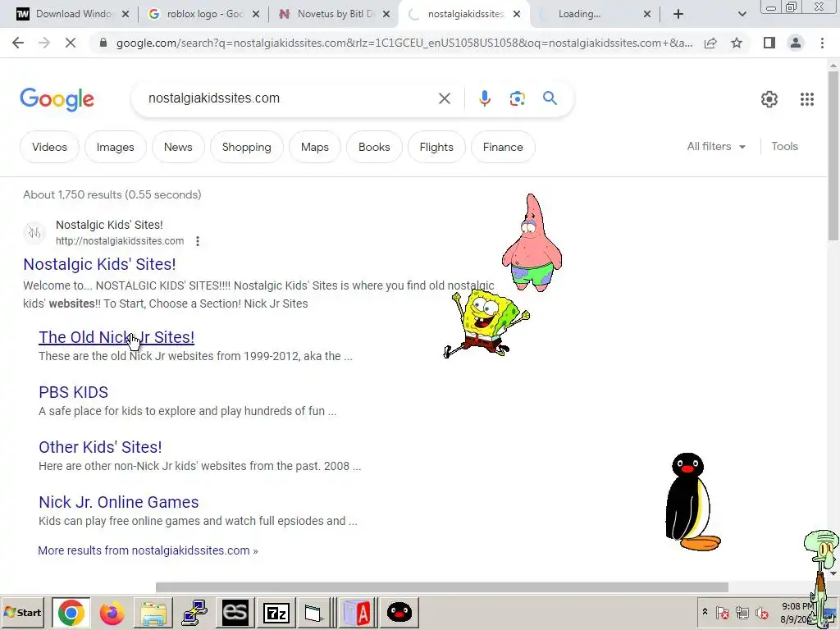
Task: Stop loading the page with the X button
Action: point(71,43)
